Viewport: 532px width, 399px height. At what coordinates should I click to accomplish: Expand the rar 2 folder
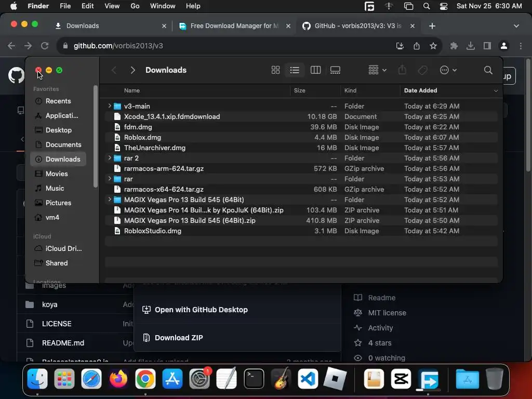tap(109, 158)
